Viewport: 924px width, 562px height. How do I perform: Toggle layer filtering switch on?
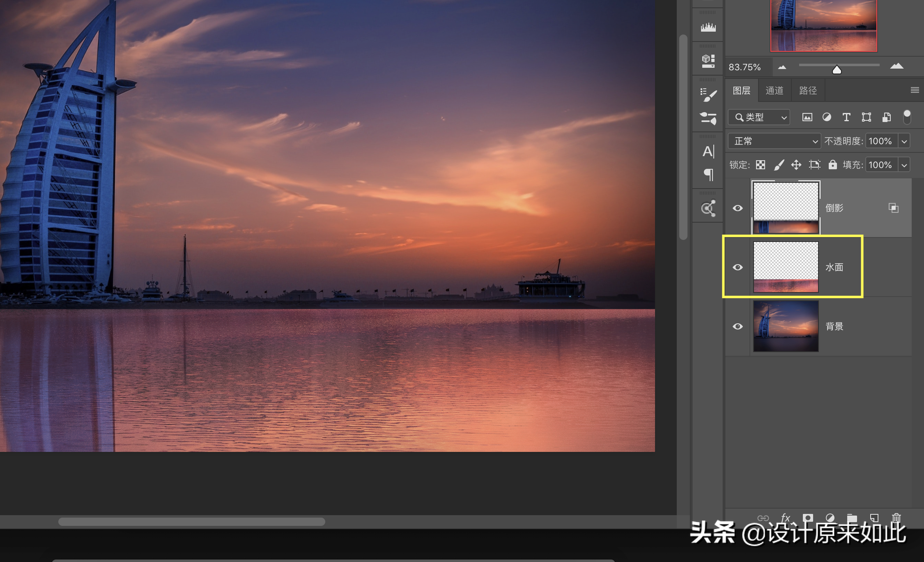click(x=907, y=117)
